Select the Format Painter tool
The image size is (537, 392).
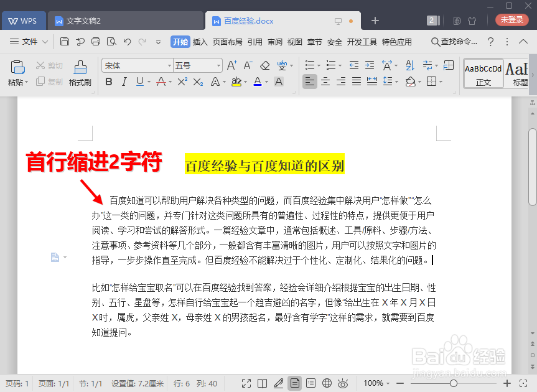(80, 73)
